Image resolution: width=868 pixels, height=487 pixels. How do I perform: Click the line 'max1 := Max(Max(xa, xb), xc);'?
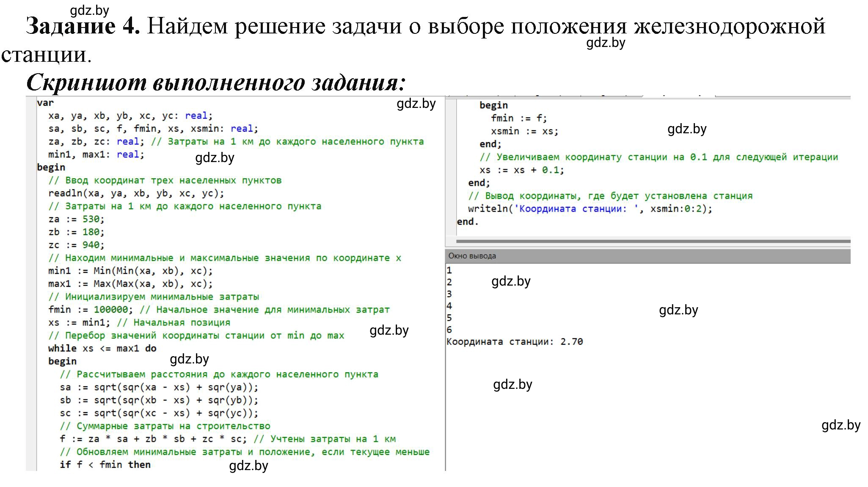pos(130,284)
